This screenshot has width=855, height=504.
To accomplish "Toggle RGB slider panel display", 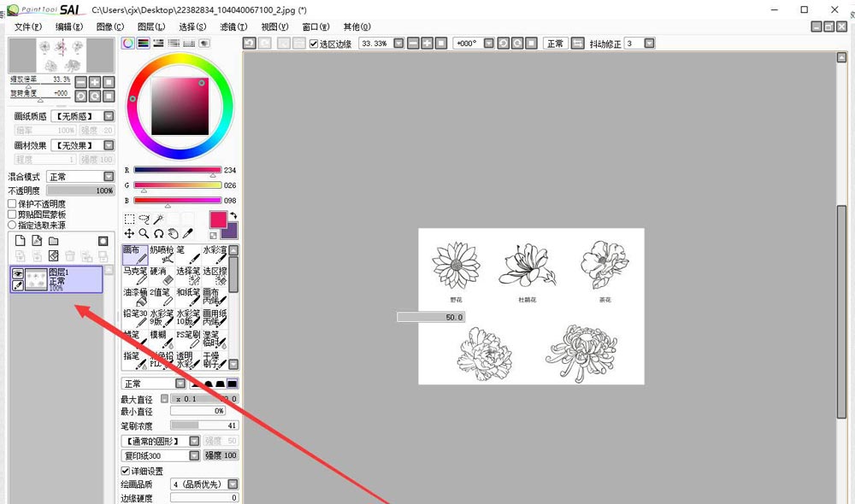I will click(x=144, y=43).
